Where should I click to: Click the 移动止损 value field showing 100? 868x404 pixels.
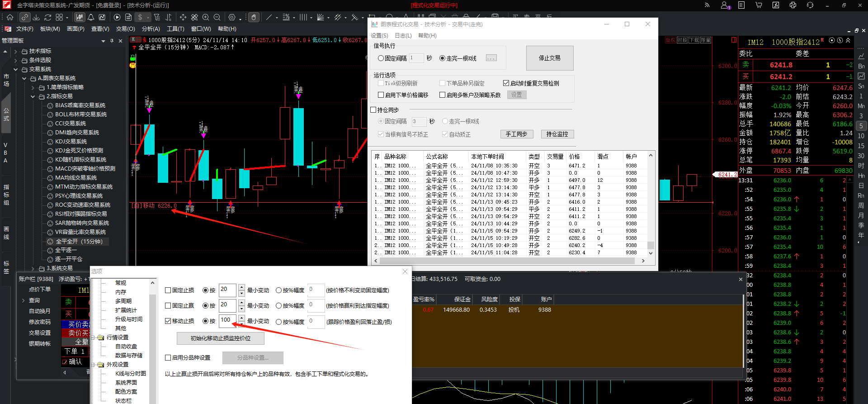pyautogui.click(x=228, y=321)
